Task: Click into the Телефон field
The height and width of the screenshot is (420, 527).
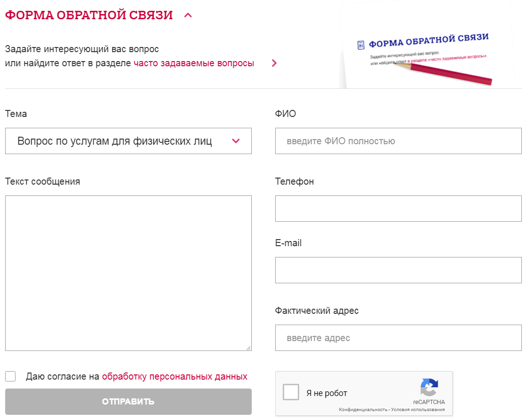Action: (x=398, y=209)
